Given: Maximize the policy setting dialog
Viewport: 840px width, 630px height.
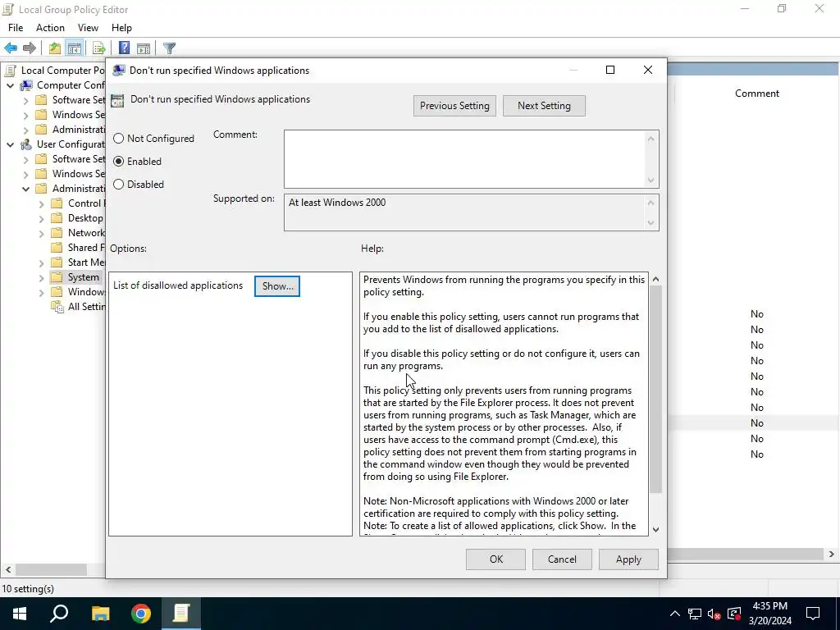Looking at the screenshot, I should (x=610, y=71).
